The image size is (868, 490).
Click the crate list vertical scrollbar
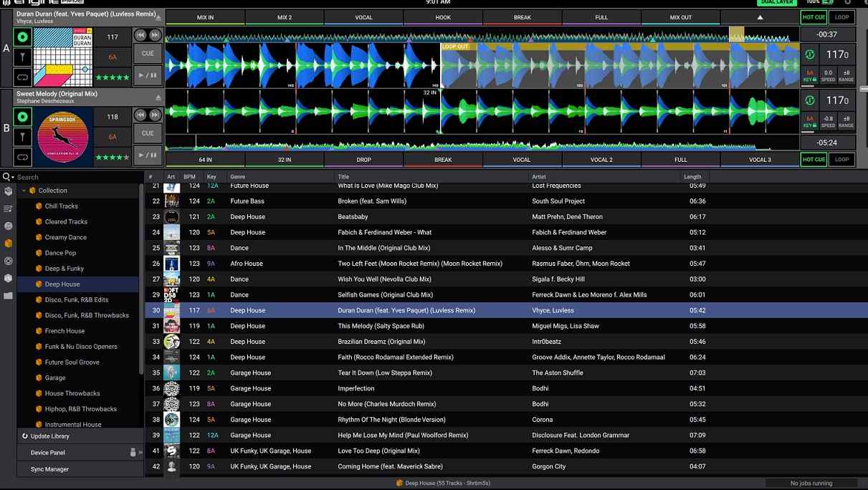(141, 279)
